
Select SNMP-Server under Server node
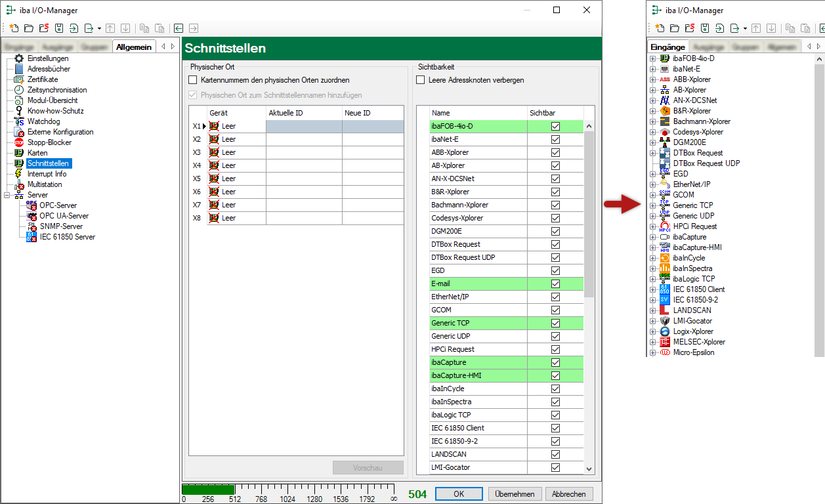click(61, 226)
